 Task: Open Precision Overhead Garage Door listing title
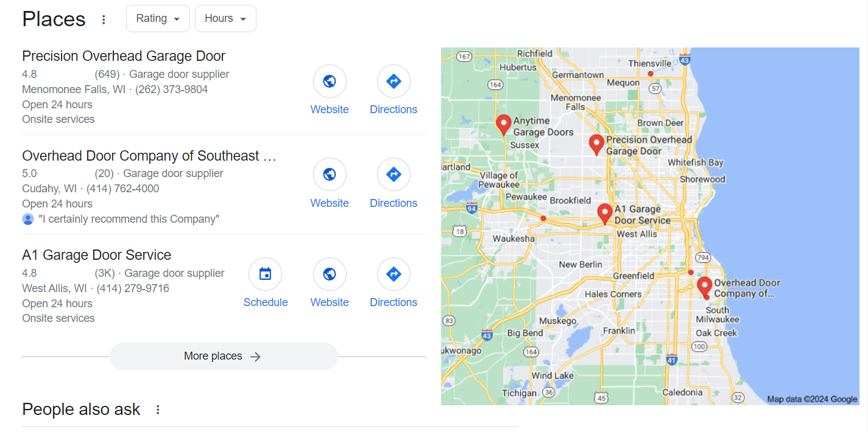(124, 56)
